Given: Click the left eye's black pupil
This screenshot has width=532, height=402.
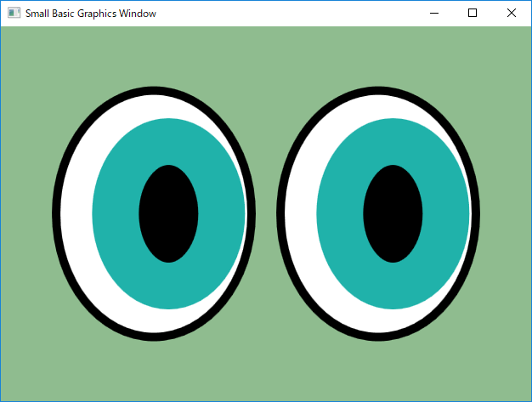Looking at the screenshot, I should (168, 213).
